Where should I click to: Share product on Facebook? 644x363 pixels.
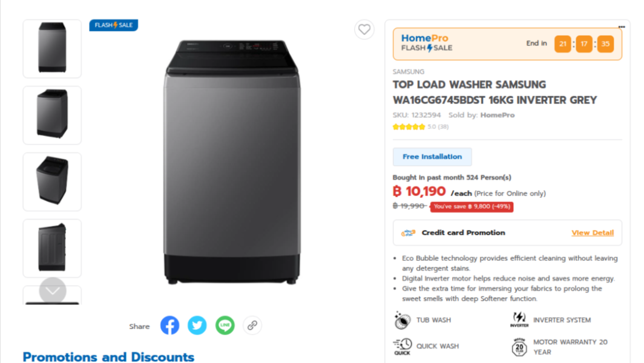tap(169, 325)
